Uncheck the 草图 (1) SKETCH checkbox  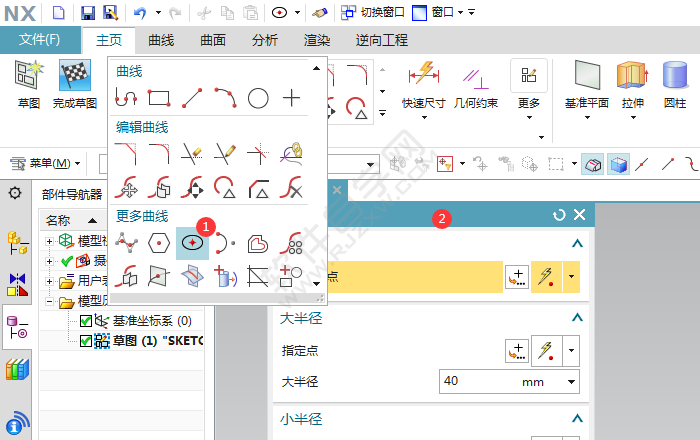pos(86,340)
